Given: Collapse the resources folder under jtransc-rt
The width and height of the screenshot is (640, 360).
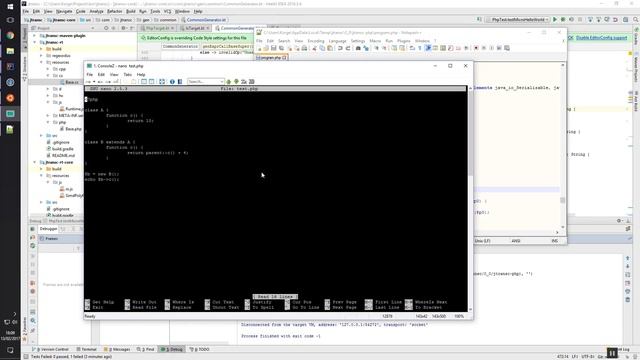Looking at the screenshot, I should [41, 62].
